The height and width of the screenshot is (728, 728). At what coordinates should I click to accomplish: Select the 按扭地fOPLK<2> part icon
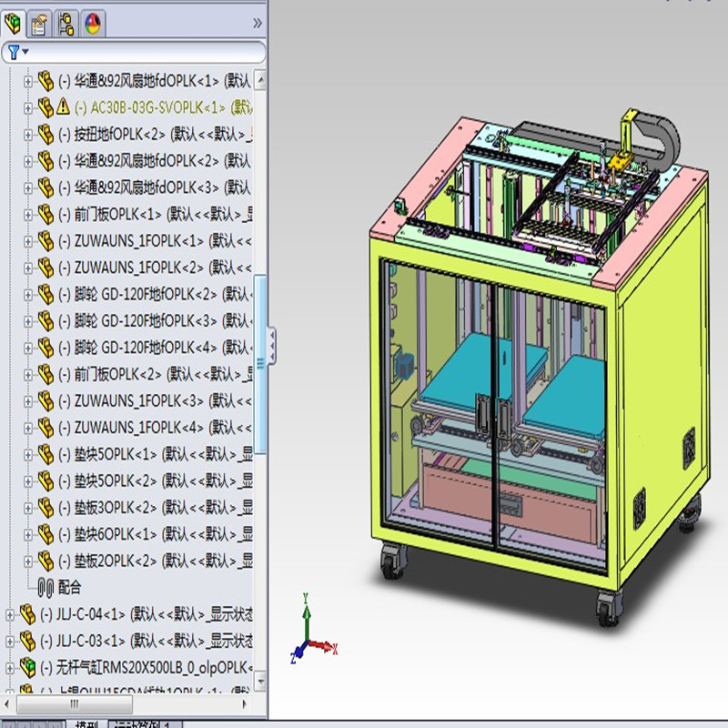click(45, 135)
